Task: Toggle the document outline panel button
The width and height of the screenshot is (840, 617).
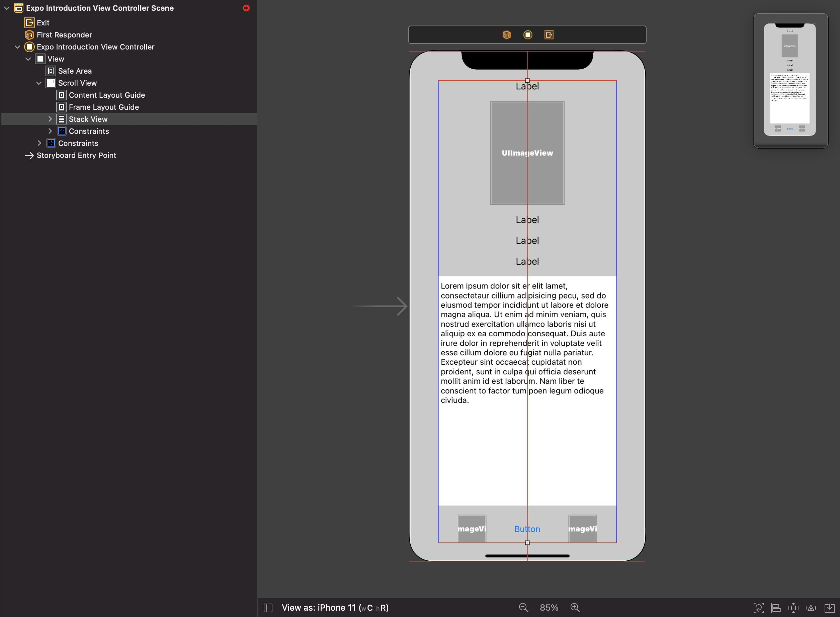Action: [x=268, y=608]
